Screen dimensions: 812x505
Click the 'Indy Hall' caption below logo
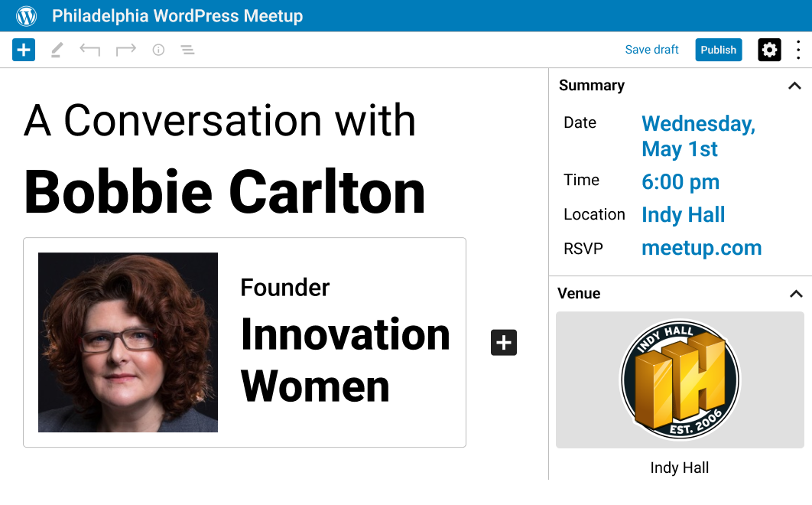[x=680, y=468]
